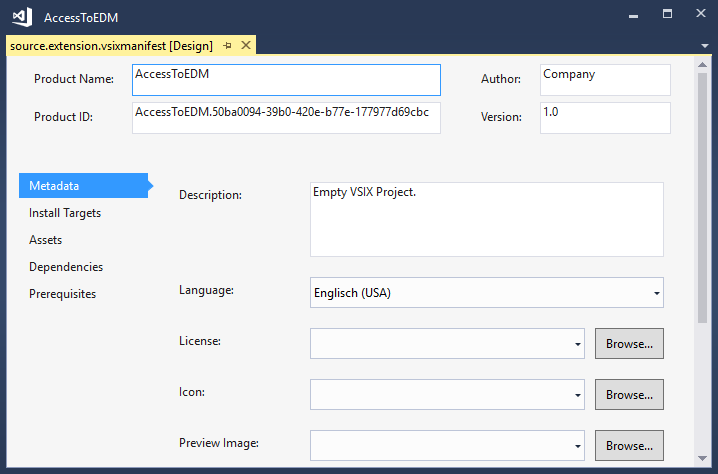
Task: Click into the Description text box
Action: point(486,219)
